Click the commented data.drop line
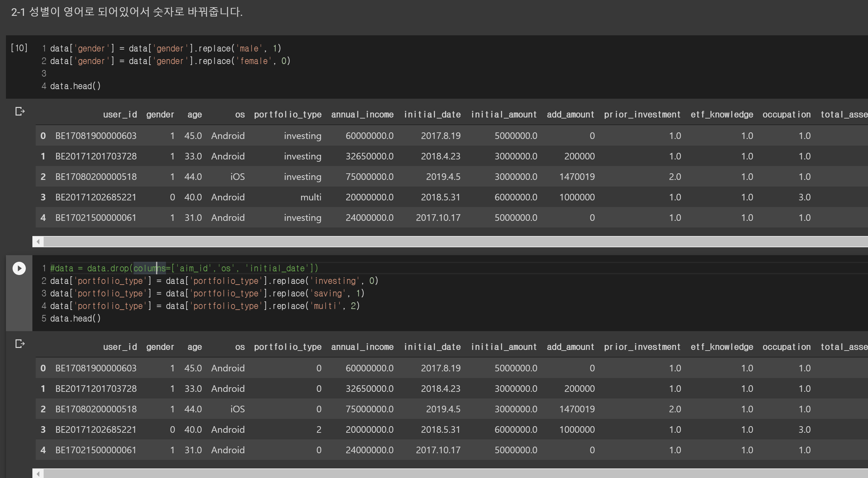The image size is (868, 478). pyautogui.click(x=184, y=268)
